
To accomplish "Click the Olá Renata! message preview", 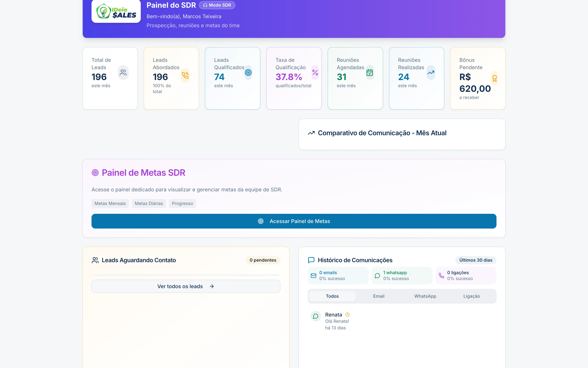I will pyautogui.click(x=337, y=321).
